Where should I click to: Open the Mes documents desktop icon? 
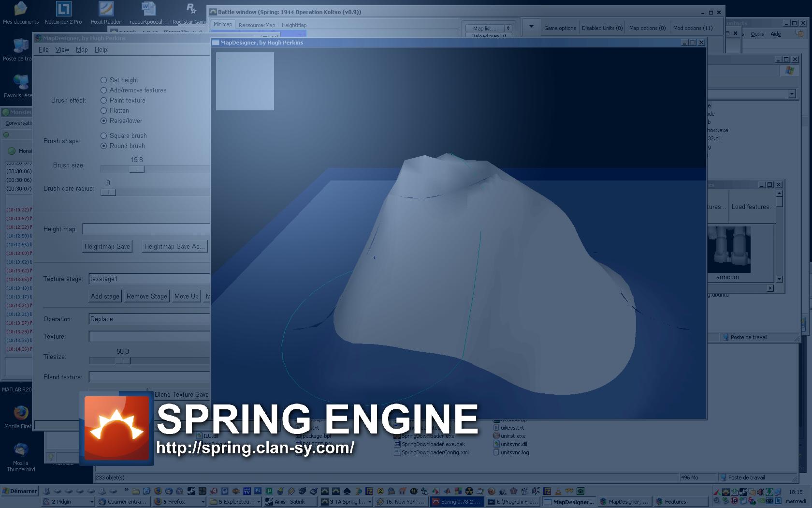(20, 9)
